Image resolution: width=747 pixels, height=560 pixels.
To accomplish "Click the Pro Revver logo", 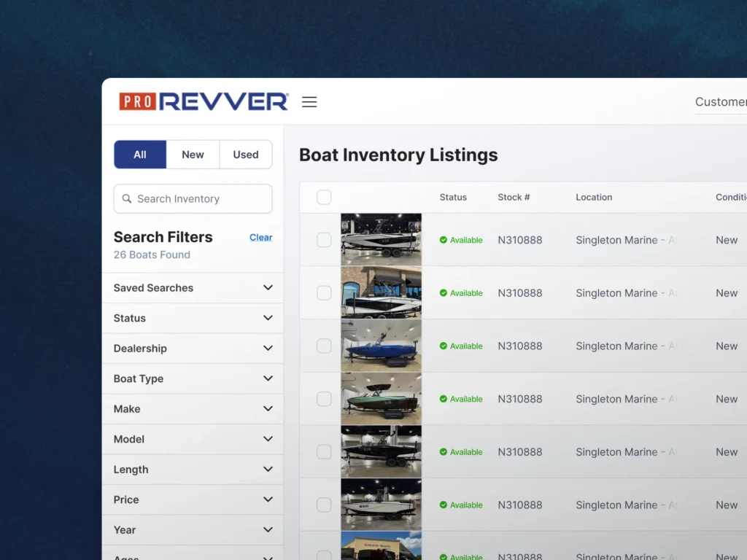I will 204,102.
